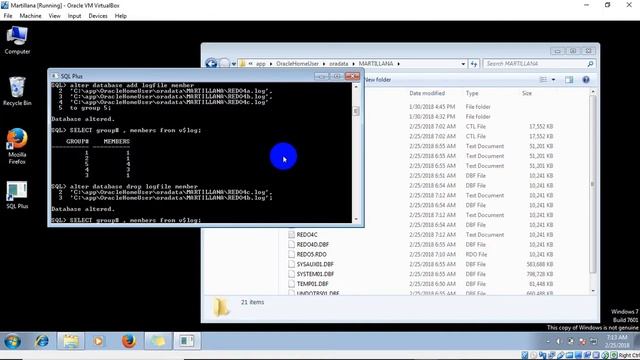Select the REDO4C file icon
This screenshot has width=640, height=360.
pyautogui.click(x=291, y=234)
